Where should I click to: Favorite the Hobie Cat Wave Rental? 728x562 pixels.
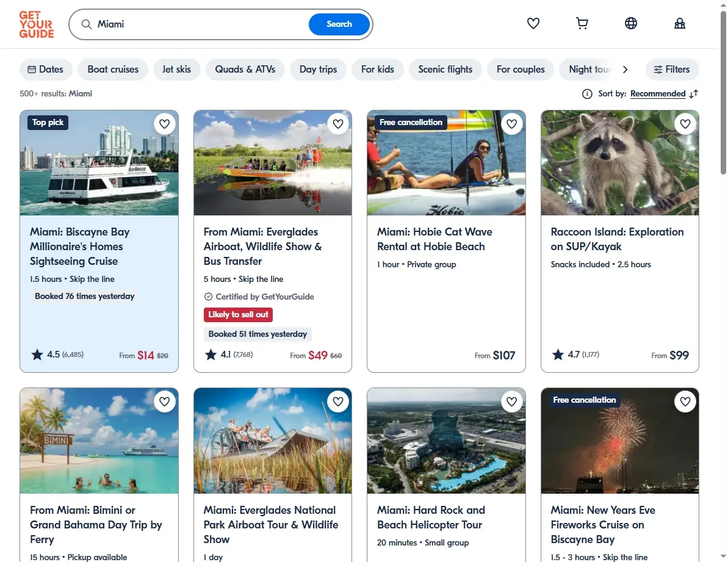(x=511, y=124)
